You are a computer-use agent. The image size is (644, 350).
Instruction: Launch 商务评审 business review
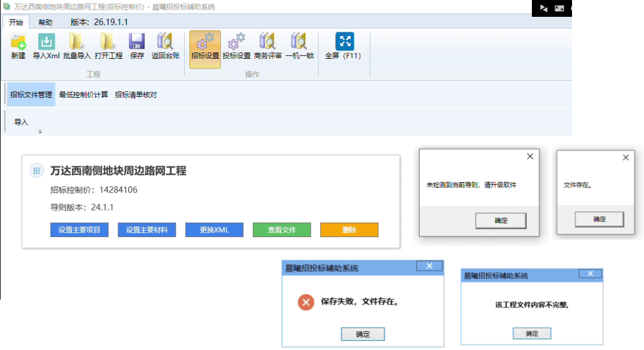pos(267,42)
